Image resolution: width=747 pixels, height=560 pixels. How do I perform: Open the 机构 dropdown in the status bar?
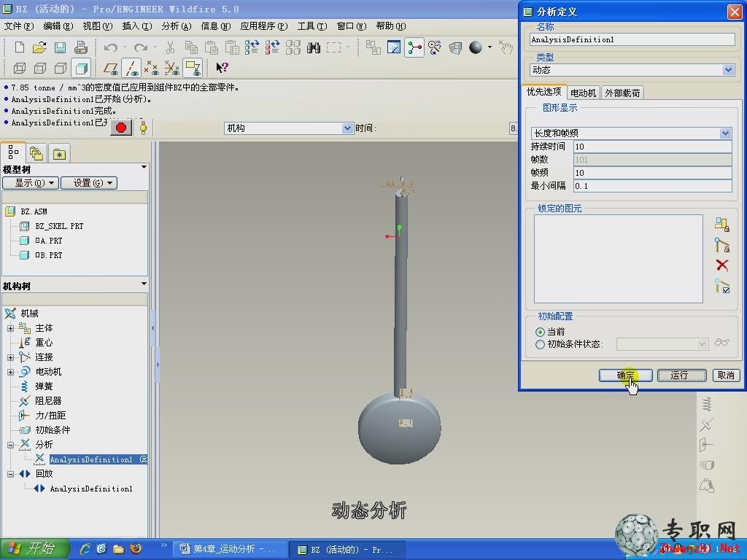289,128
